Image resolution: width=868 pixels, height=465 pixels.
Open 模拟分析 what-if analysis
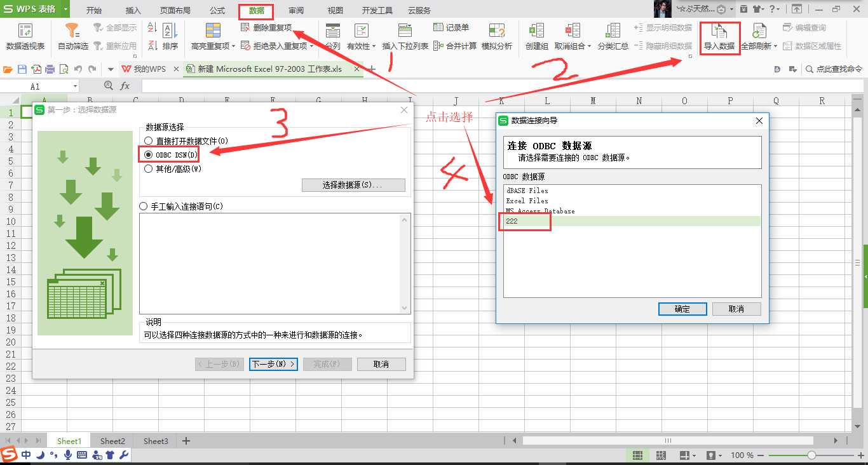497,37
